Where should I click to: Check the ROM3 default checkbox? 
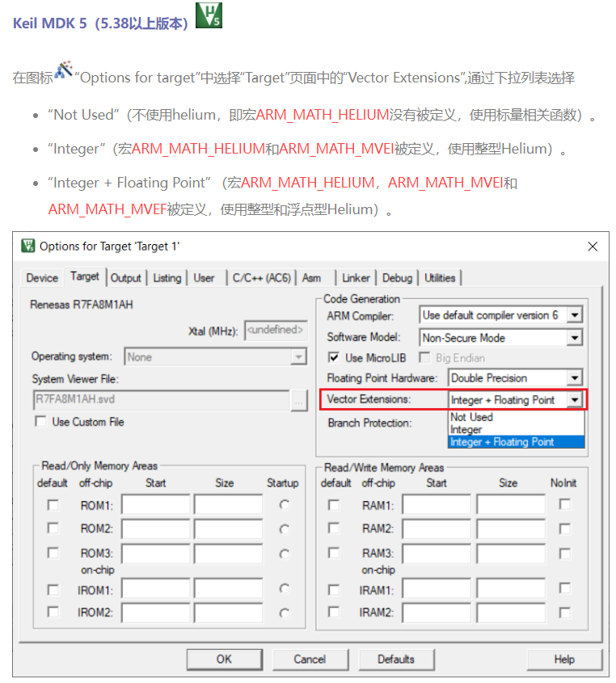[53, 553]
